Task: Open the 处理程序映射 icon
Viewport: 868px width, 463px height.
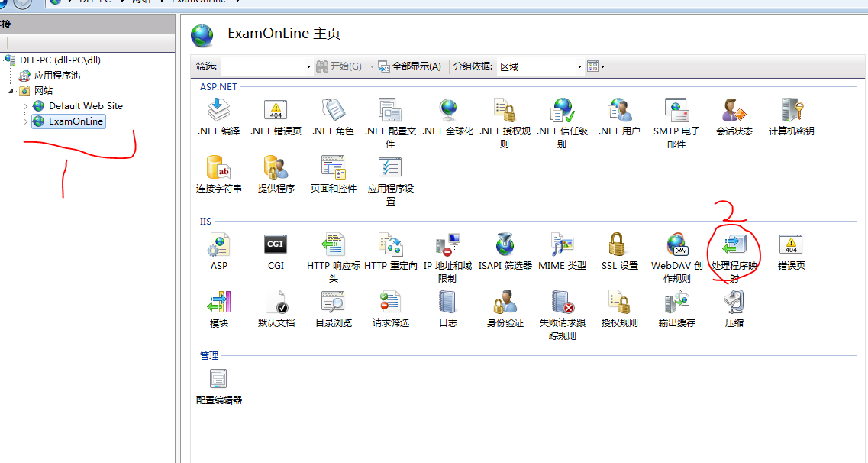Action: (734, 244)
